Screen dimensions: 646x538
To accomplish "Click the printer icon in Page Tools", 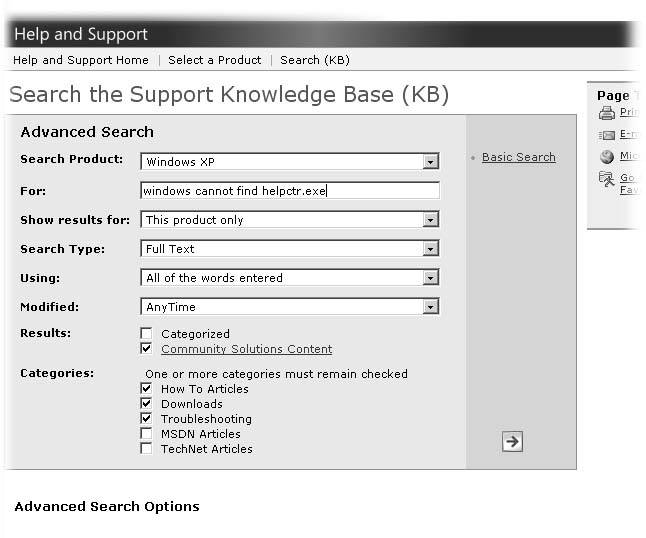I will pyautogui.click(x=606, y=113).
